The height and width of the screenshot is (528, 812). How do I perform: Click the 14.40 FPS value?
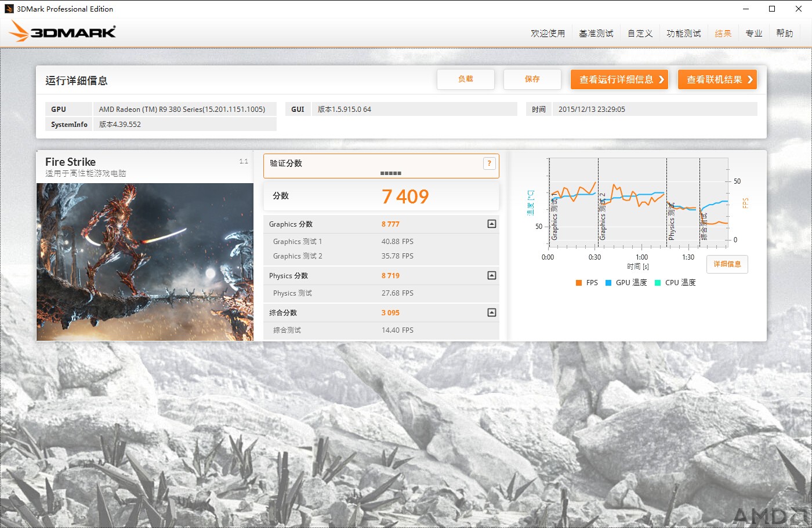pos(397,330)
